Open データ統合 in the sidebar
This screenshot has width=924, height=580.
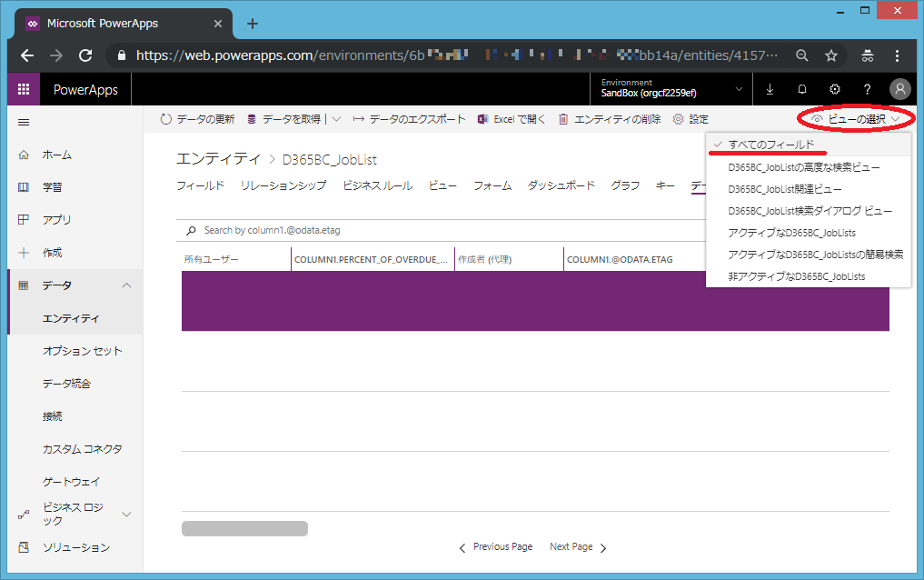[66, 384]
